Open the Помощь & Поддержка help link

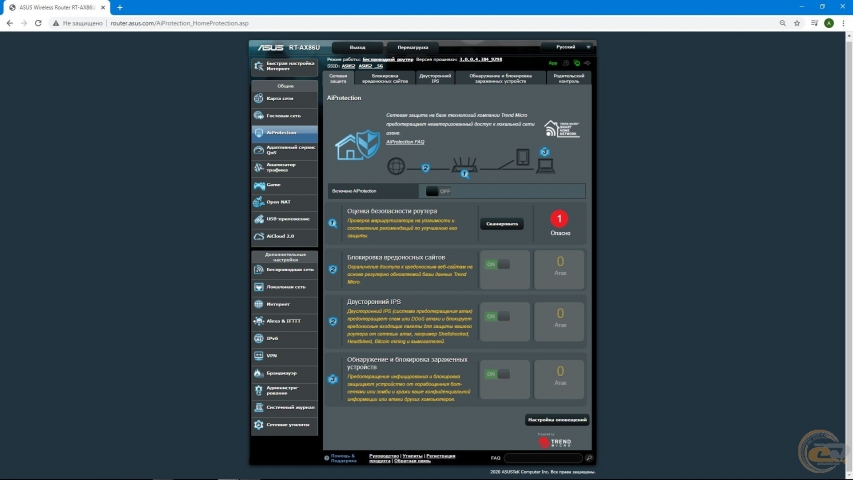pos(343,458)
